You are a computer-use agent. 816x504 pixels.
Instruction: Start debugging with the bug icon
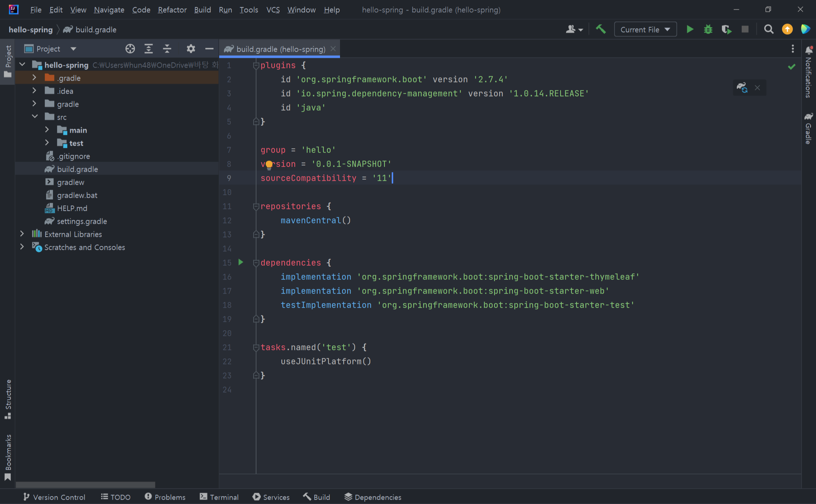tap(708, 29)
